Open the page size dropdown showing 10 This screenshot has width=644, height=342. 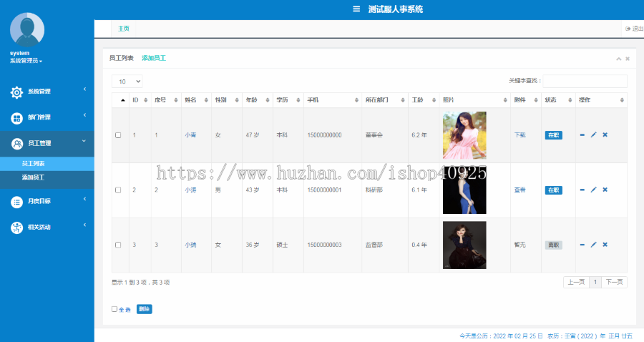(x=127, y=82)
